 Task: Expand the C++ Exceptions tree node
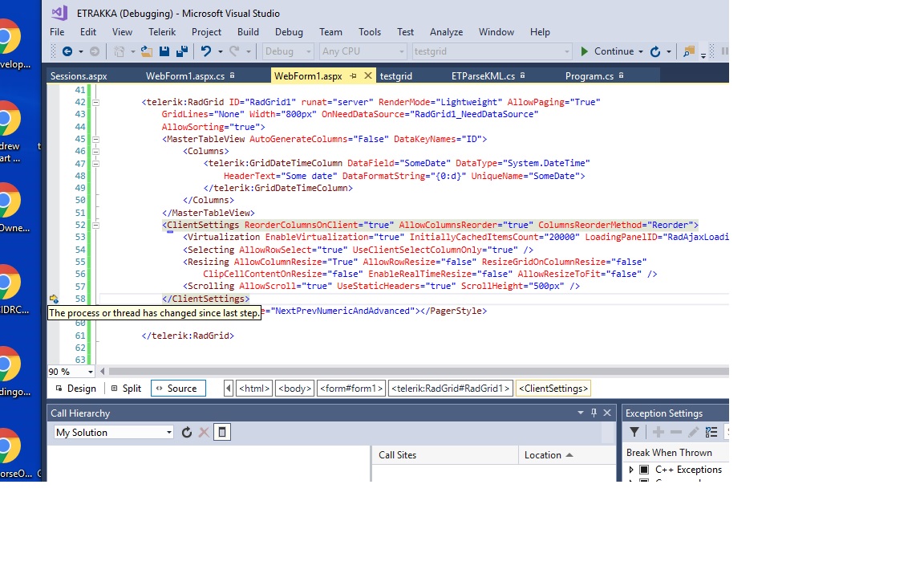[631, 470]
